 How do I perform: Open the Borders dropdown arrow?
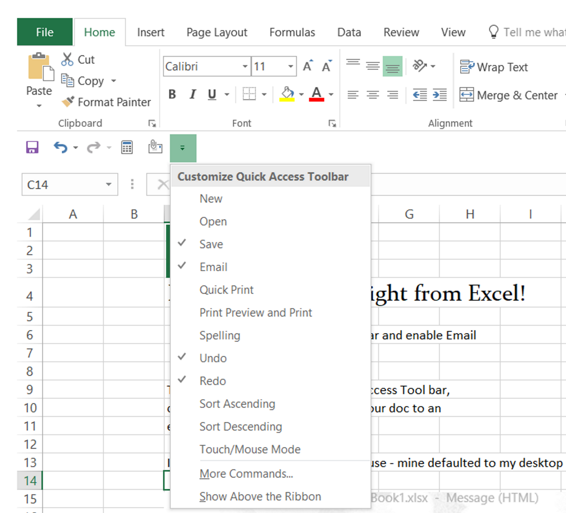pyautogui.click(x=264, y=94)
